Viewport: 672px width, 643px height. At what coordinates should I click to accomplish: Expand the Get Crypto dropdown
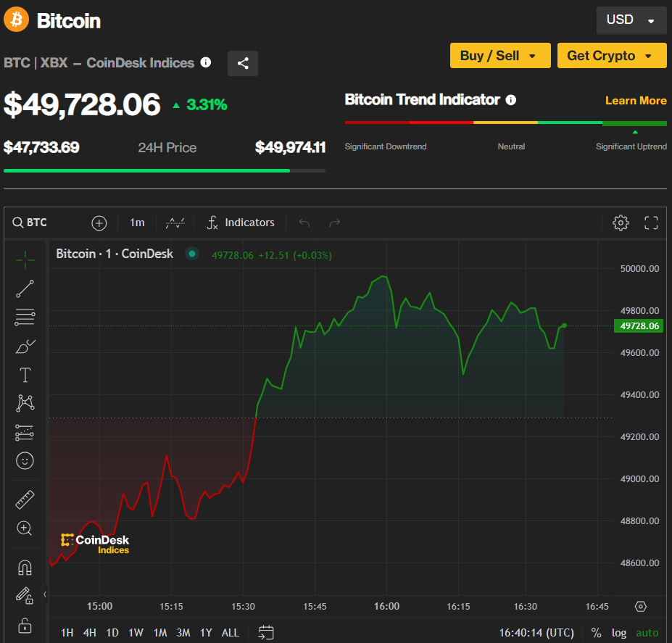(x=612, y=55)
